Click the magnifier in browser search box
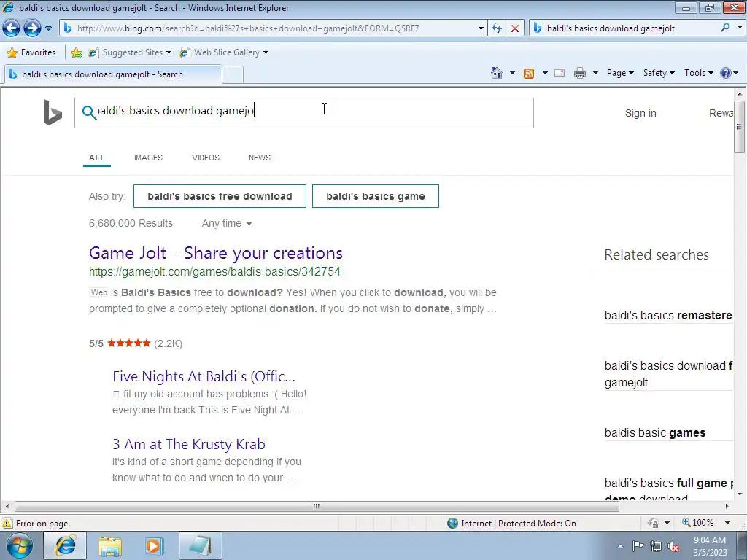This screenshot has width=747, height=560. (725, 28)
